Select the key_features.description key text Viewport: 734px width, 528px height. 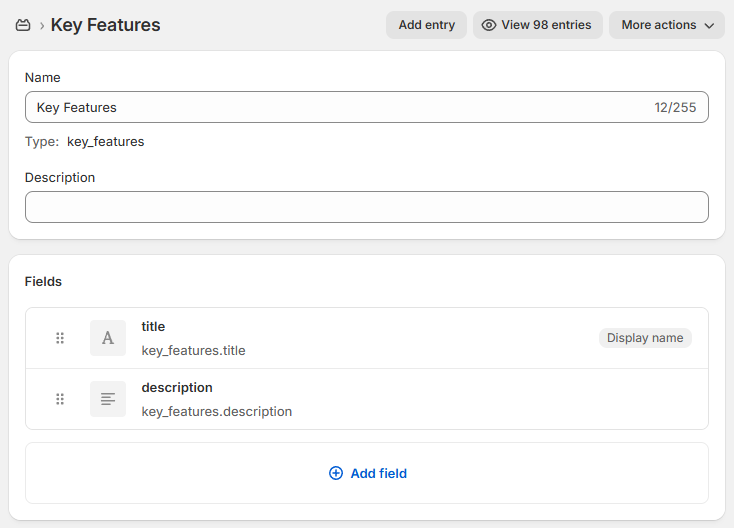[x=217, y=411]
